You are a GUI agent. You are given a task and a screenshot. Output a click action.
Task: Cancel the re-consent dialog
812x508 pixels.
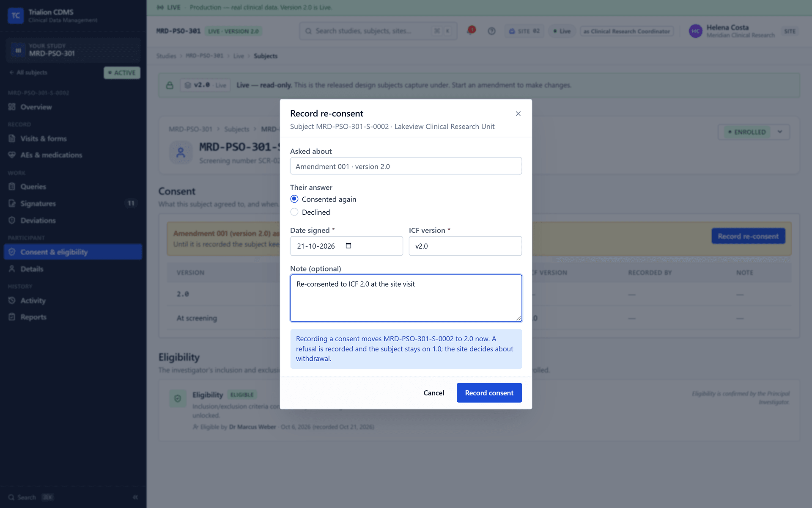[433, 393]
